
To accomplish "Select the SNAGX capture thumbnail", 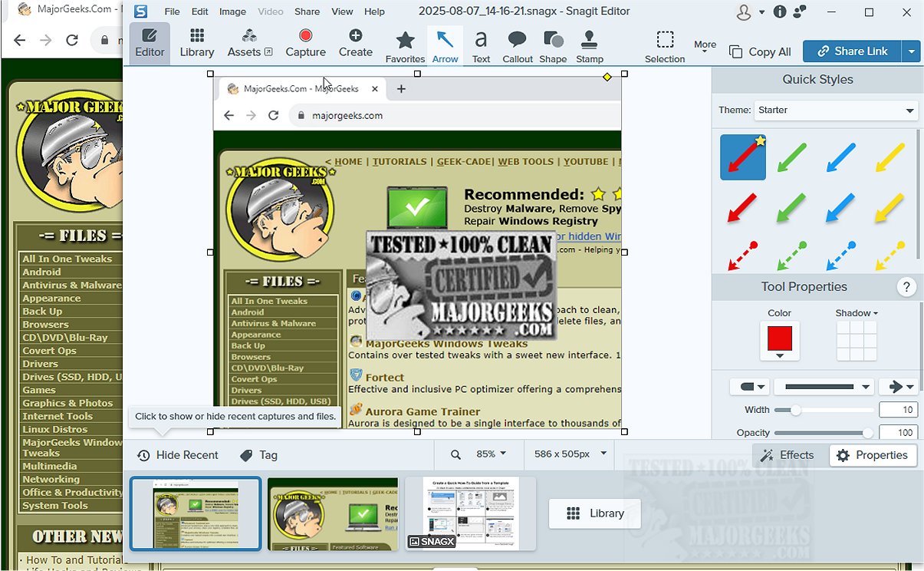I will tap(470, 513).
